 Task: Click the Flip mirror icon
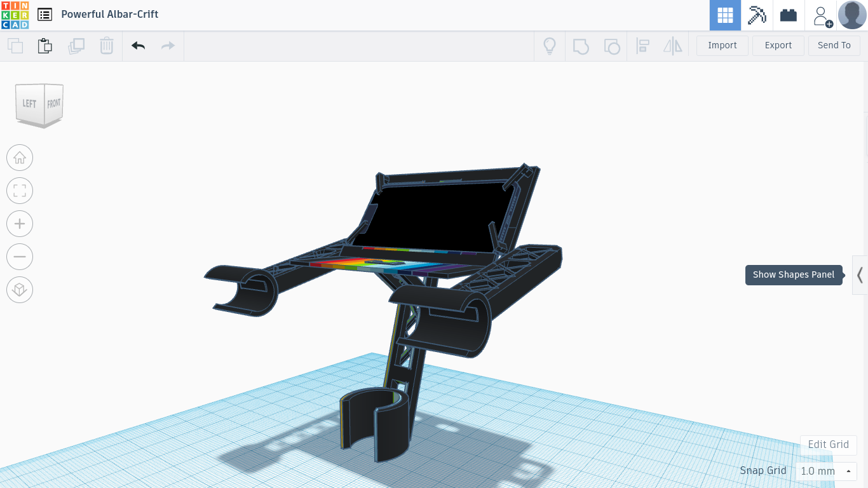click(x=672, y=46)
